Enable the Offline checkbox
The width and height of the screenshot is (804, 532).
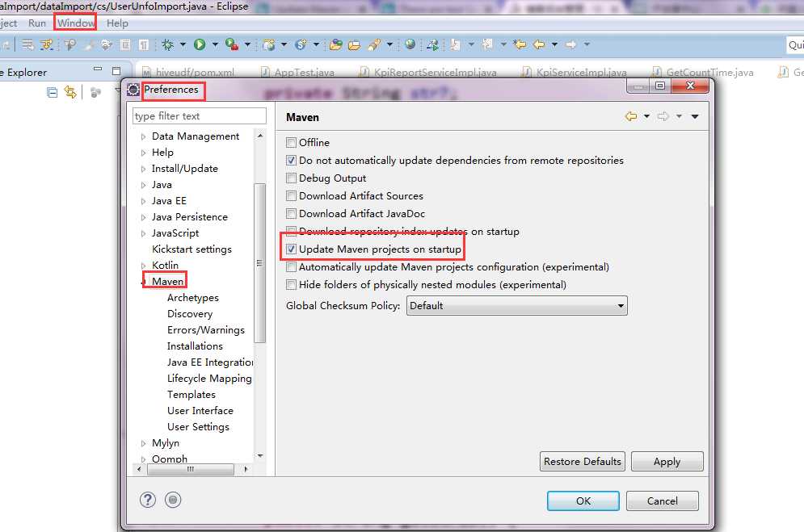291,142
